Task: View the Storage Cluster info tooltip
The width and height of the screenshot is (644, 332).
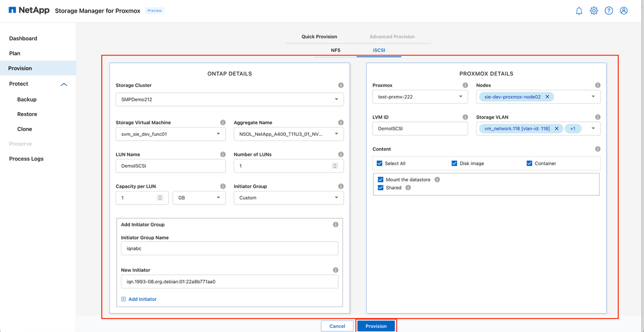Action: pyautogui.click(x=341, y=85)
